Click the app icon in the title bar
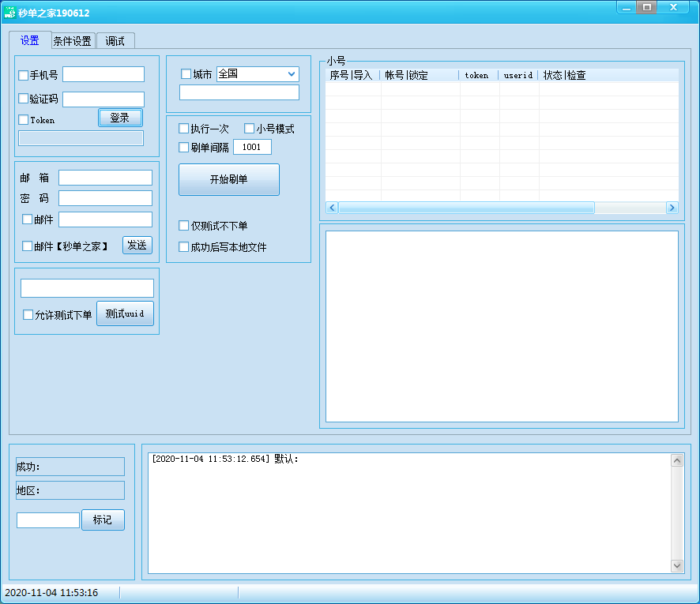700x604 pixels. 10,13
